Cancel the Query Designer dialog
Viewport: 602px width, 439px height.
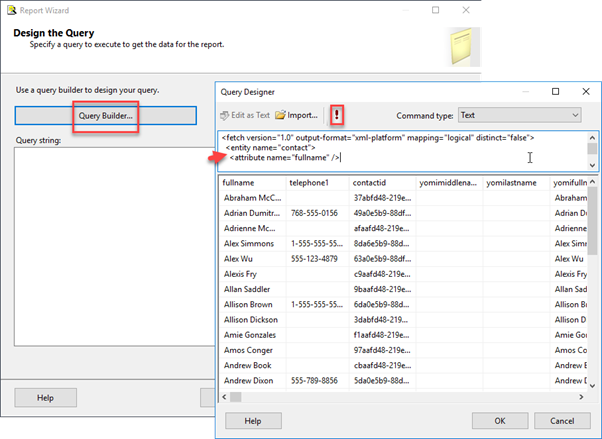562,421
